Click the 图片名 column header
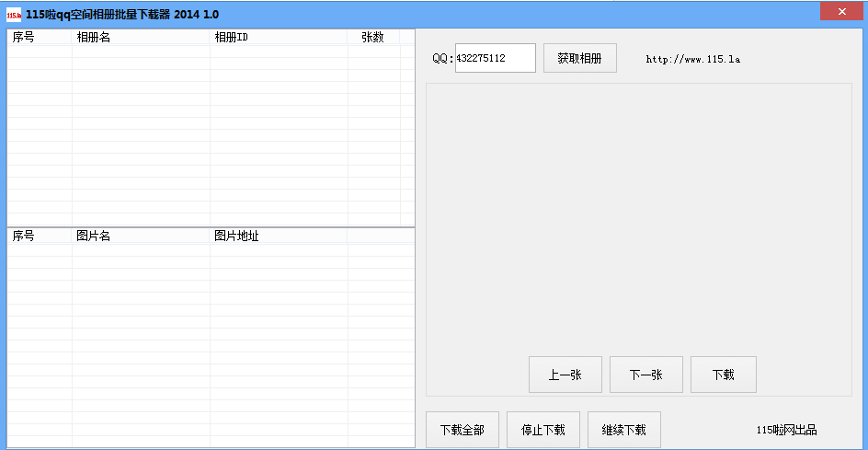Viewport: 868px width, 450px height. [141, 237]
